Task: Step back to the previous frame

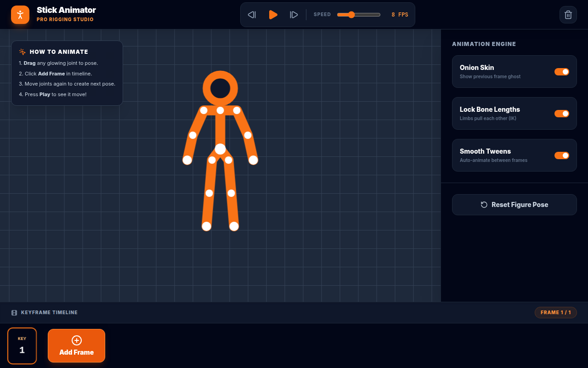Action: (252, 15)
